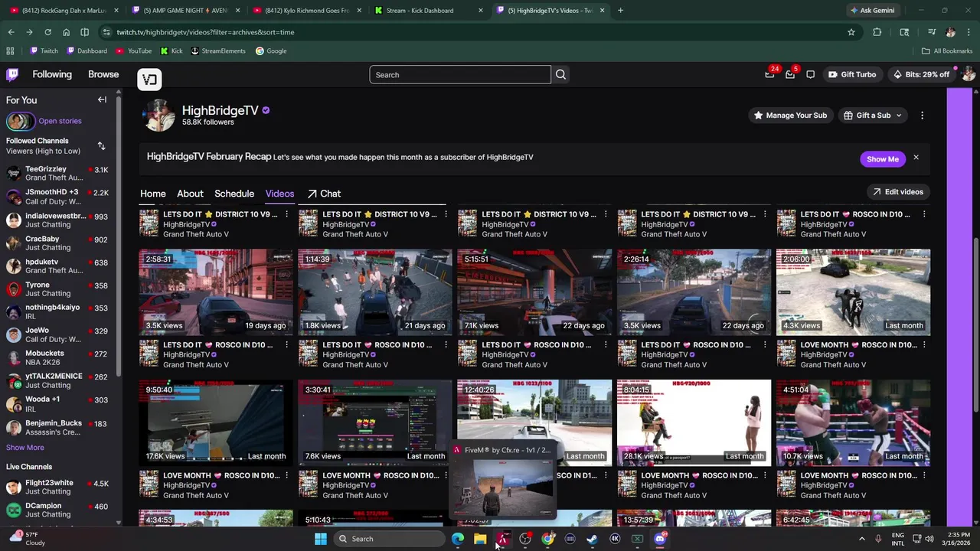Open Twitch notifications inbox with 24 badge

click(769, 74)
